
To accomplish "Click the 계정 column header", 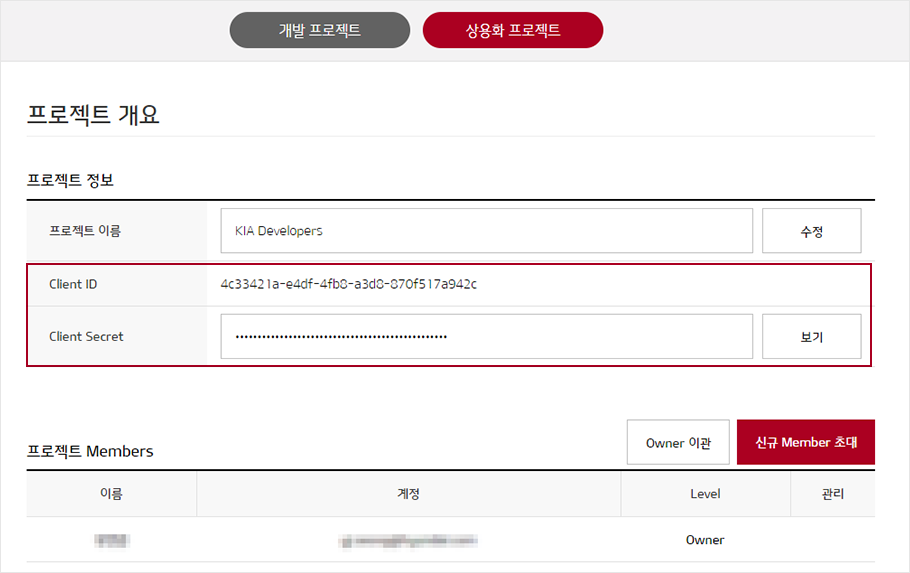I will pyautogui.click(x=408, y=494).
